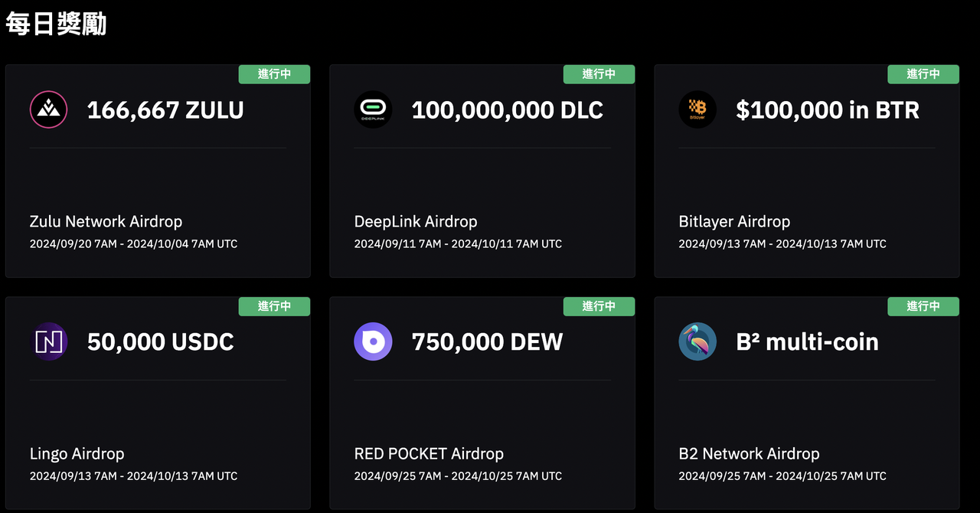The width and height of the screenshot is (980, 513).
Task: Click the 進行中 badge on B2 Network card
Action: [923, 306]
